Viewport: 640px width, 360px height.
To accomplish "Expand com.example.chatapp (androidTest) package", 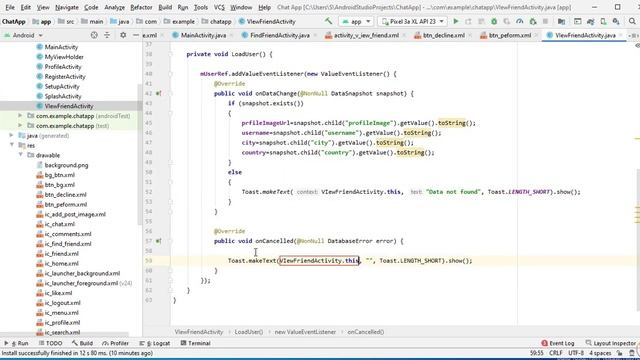I will [20, 116].
